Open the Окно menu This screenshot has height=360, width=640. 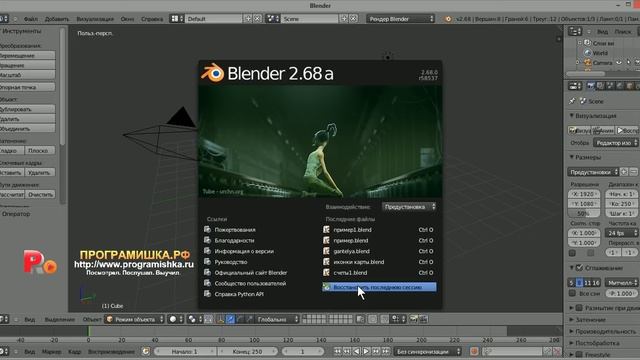(x=127, y=19)
